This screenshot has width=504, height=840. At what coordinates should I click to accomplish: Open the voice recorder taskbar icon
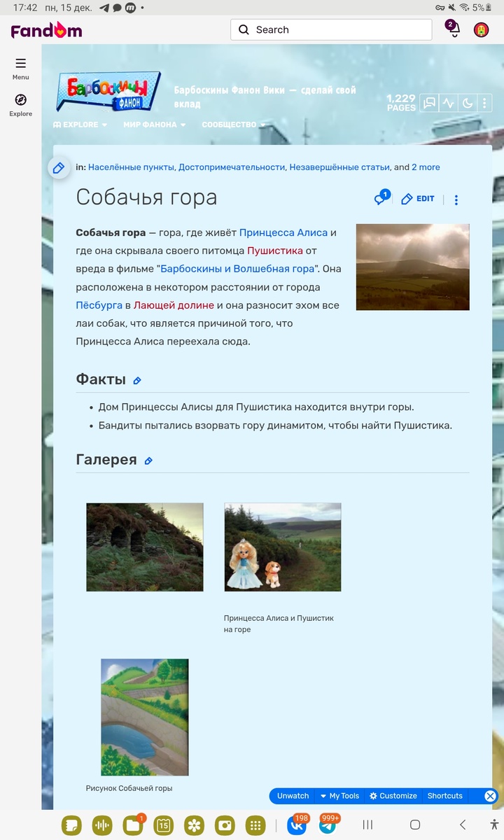pos(101,825)
